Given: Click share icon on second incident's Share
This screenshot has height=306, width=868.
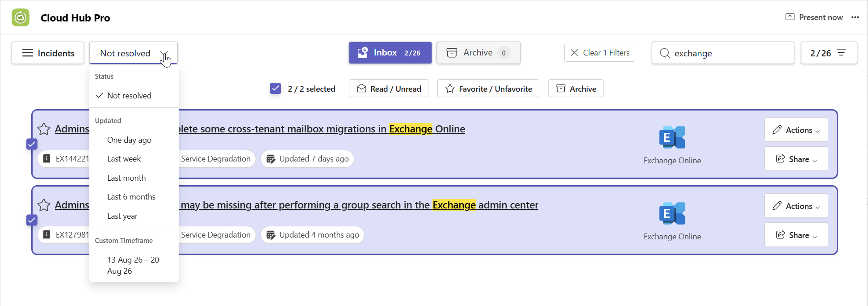Looking at the screenshot, I should pos(780,235).
